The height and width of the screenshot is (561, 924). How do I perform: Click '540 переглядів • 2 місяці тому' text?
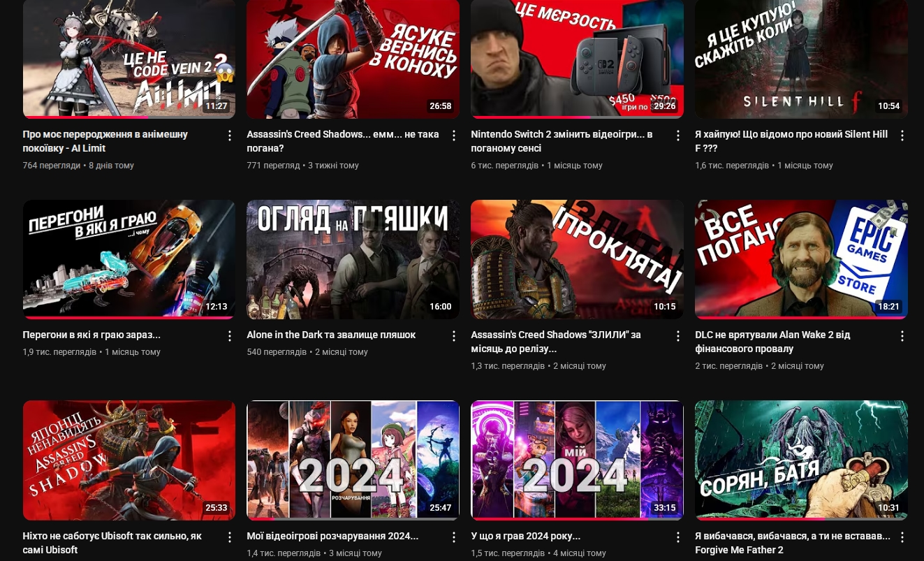(307, 352)
